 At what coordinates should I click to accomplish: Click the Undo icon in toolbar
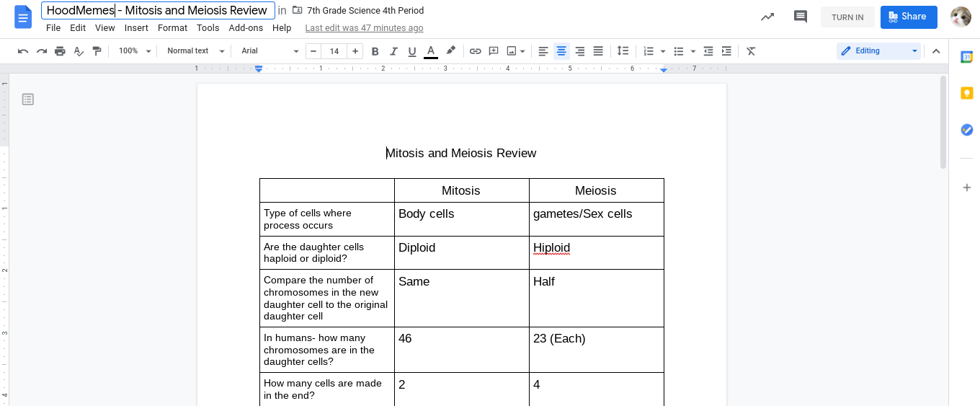click(x=23, y=51)
